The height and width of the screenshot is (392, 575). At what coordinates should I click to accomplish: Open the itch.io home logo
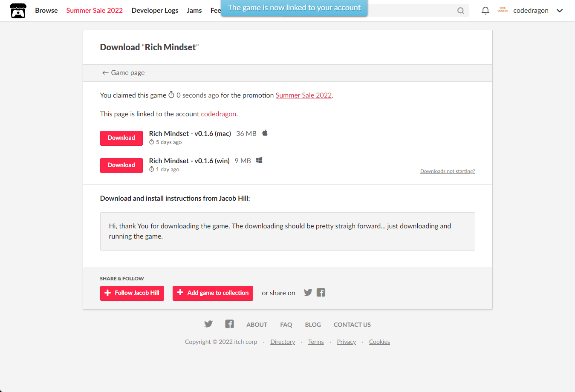click(18, 11)
